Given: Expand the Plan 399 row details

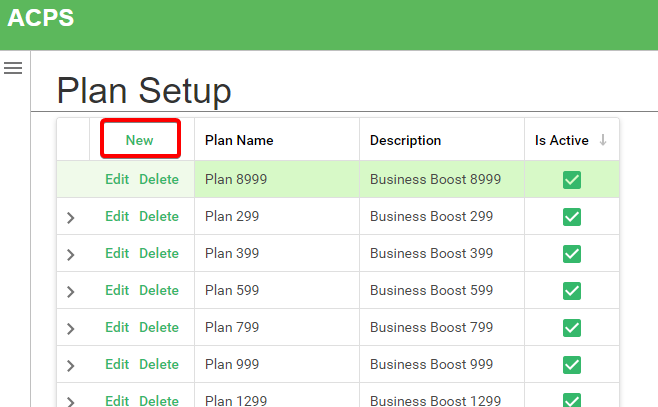Looking at the screenshot, I should [x=70, y=254].
